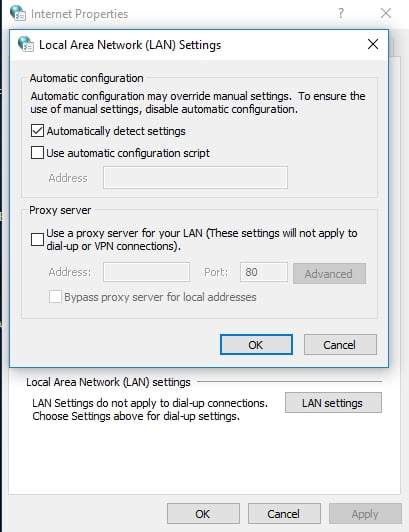Open Advanced proxy settings
The image size is (409, 532).
click(x=329, y=273)
